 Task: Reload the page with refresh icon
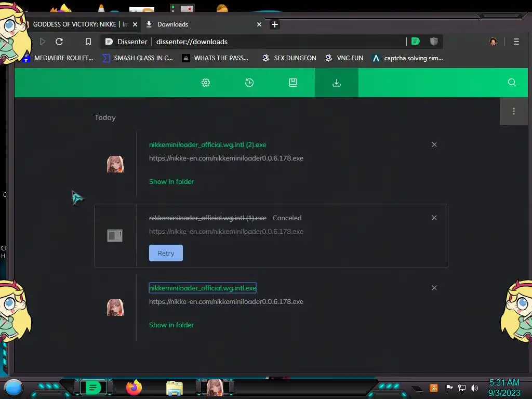[x=59, y=42]
